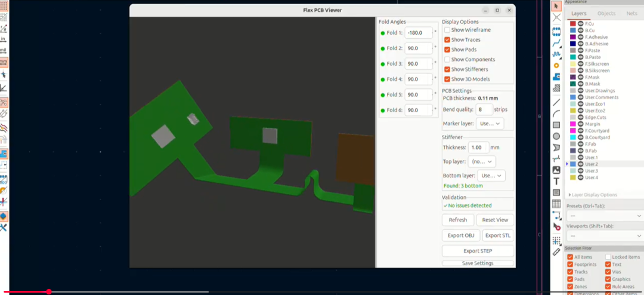Select the add text box tool
Screen dimensions: 644x295
pyautogui.click(x=556, y=192)
